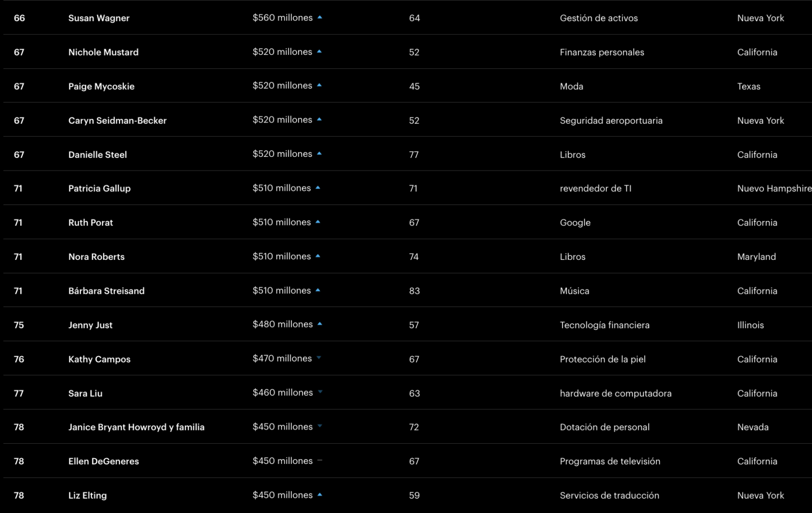
Task: Click the up arrow next to Danielle Steel's net worth
Action: 319,154
